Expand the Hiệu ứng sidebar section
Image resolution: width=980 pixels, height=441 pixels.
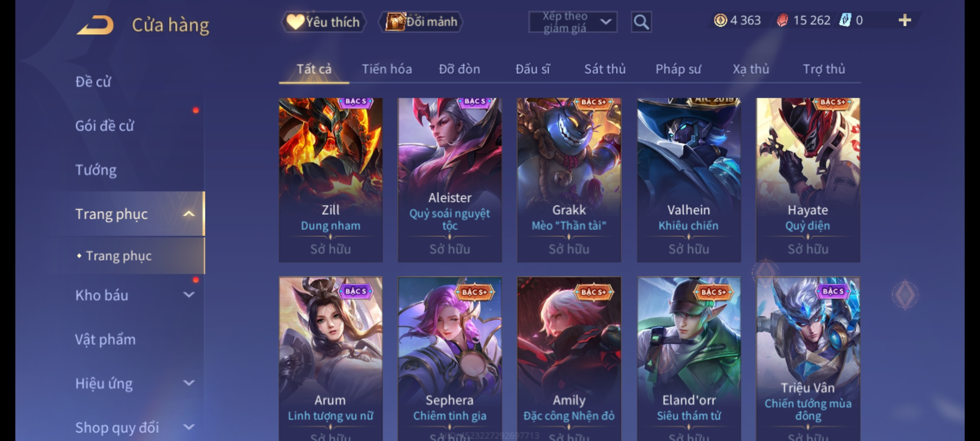tap(188, 383)
